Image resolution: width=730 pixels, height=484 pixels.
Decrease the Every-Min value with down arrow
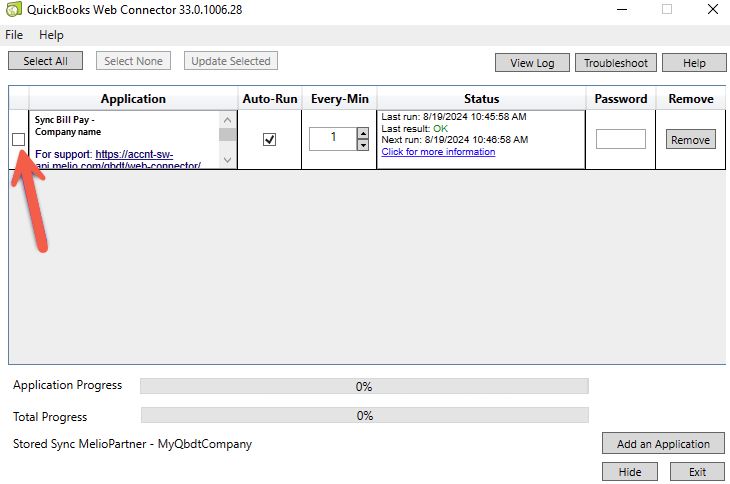tap(362, 145)
